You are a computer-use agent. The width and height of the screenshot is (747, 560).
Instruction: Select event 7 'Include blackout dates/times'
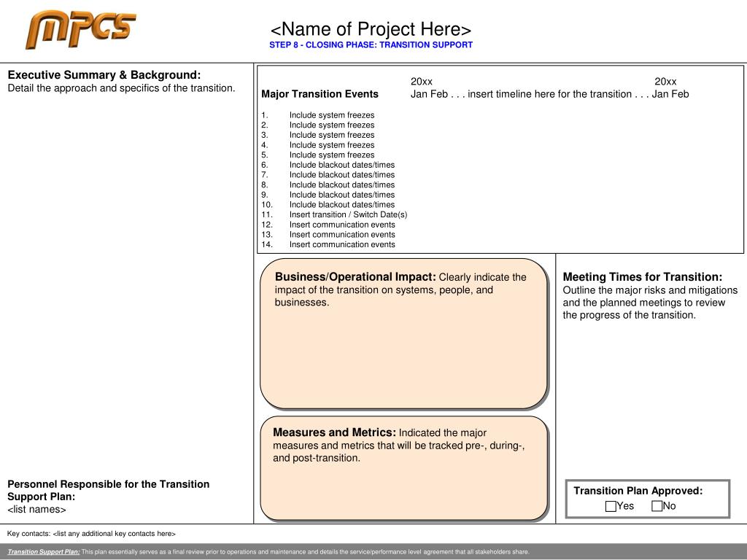pyautogui.click(x=342, y=175)
